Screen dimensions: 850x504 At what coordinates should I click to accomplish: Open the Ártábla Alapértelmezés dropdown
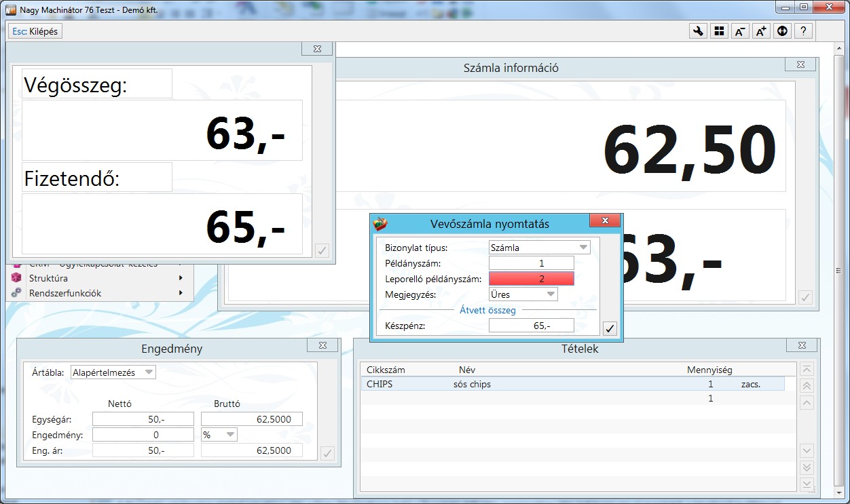[x=149, y=372]
